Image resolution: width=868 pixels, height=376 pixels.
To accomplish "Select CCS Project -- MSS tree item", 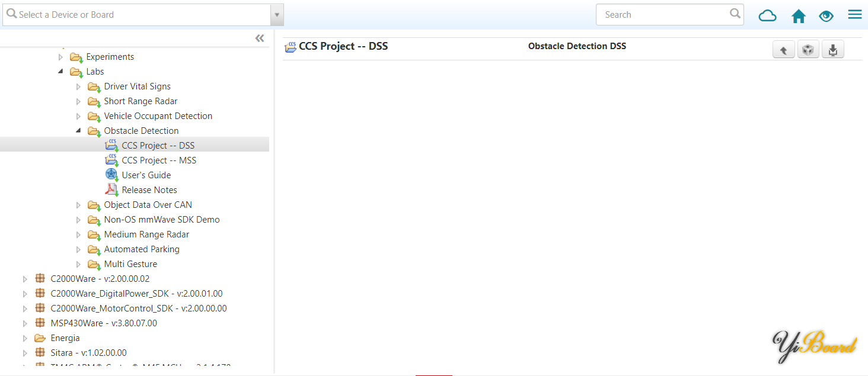I will click(x=159, y=160).
